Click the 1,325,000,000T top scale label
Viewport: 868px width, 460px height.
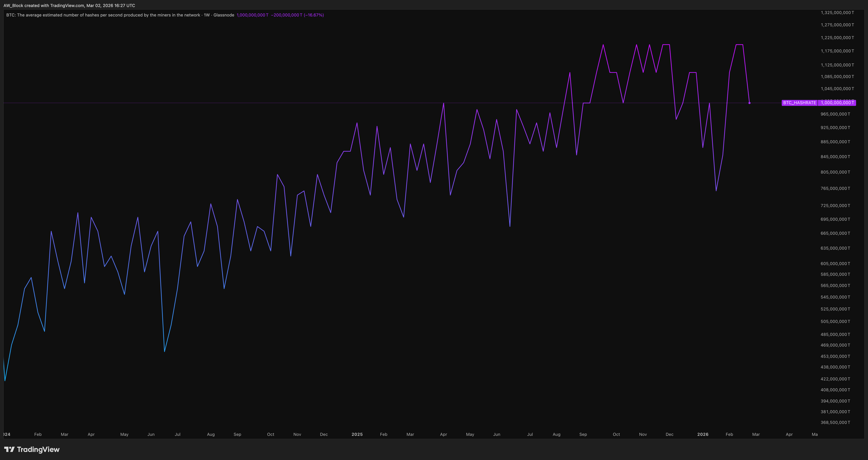837,13
